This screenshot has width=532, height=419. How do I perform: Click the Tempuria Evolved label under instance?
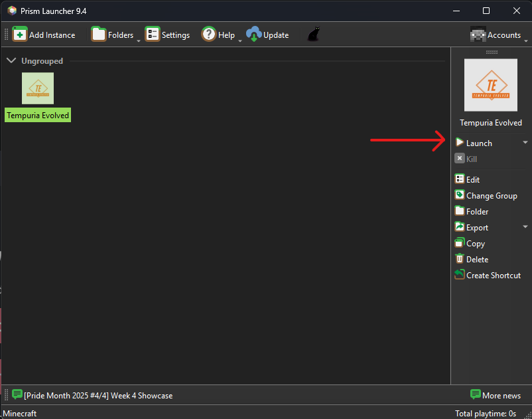point(38,116)
